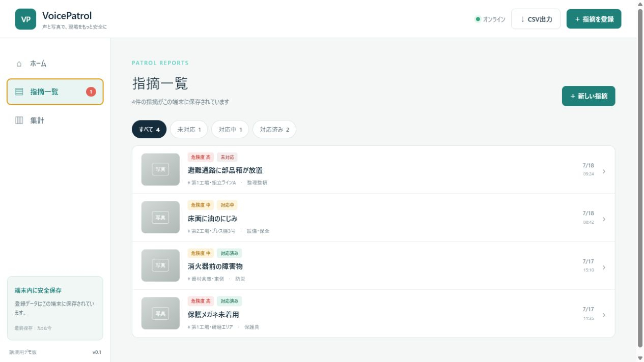The image size is (644, 362).
Task: Expand chevron on 保護メガネ未着用 row
Action: pyautogui.click(x=604, y=315)
